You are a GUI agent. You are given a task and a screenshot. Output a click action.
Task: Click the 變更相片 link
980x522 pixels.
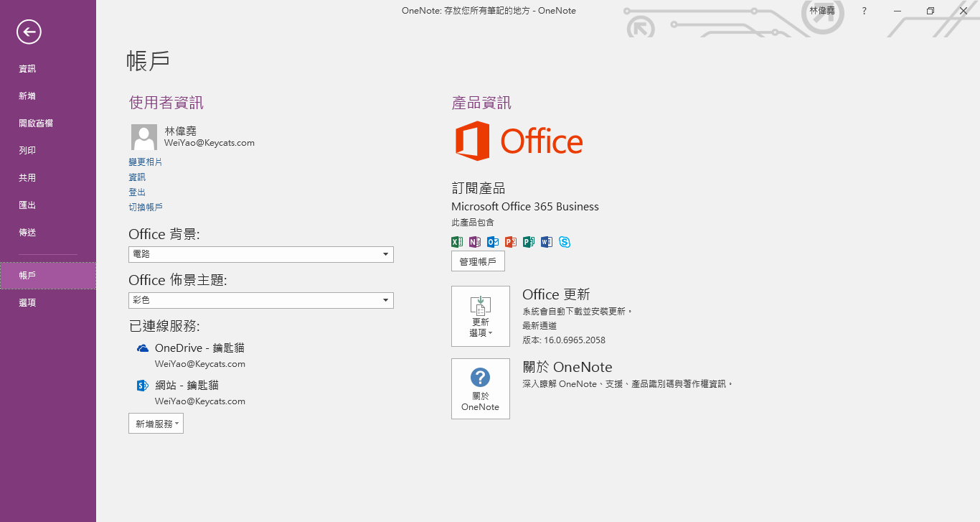pyautogui.click(x=146, y=162)
